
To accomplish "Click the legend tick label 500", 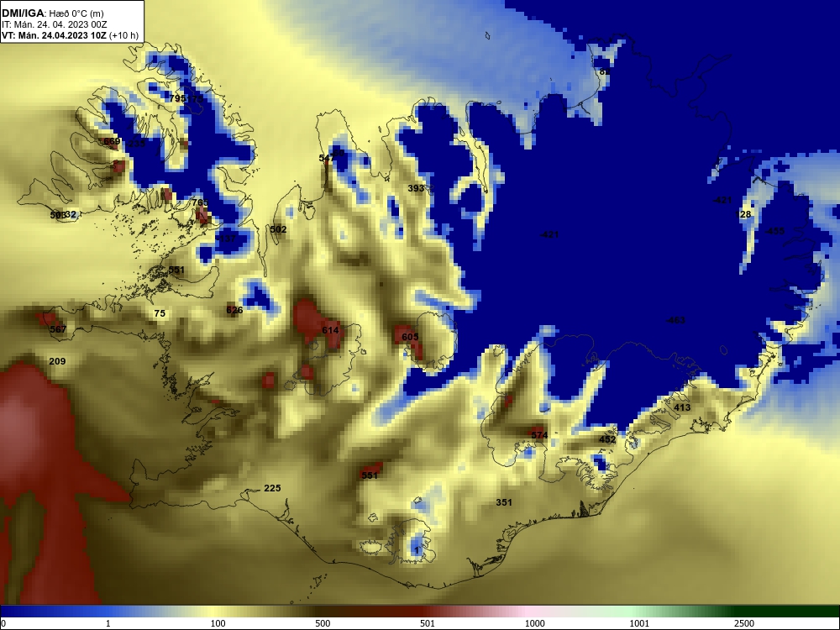I will (323, 623).
